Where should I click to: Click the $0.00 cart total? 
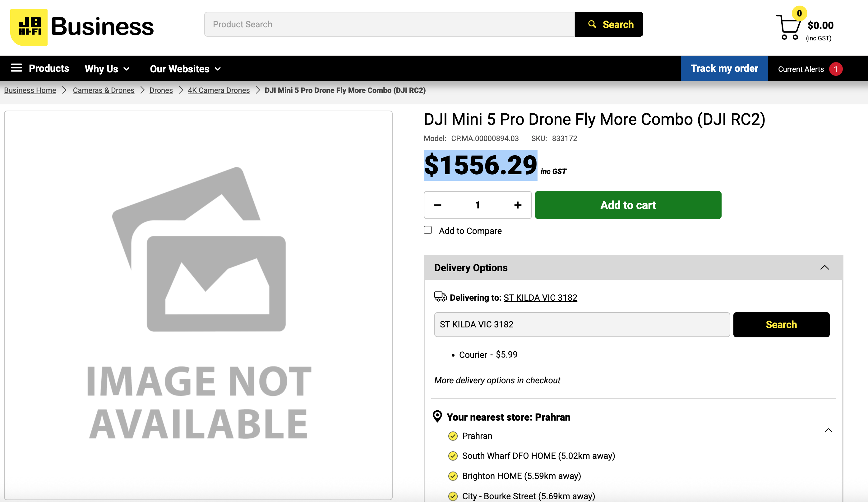click(x=820, y=25)
